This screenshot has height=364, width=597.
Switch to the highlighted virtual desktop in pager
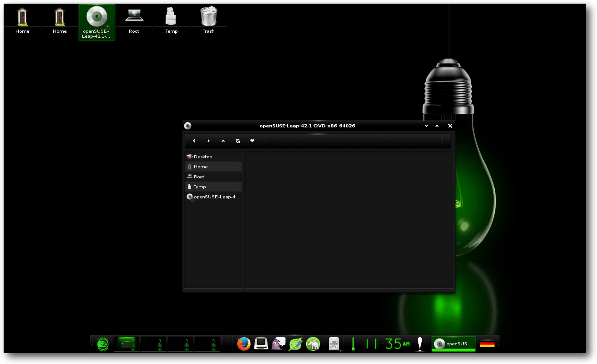pos(126,344)
